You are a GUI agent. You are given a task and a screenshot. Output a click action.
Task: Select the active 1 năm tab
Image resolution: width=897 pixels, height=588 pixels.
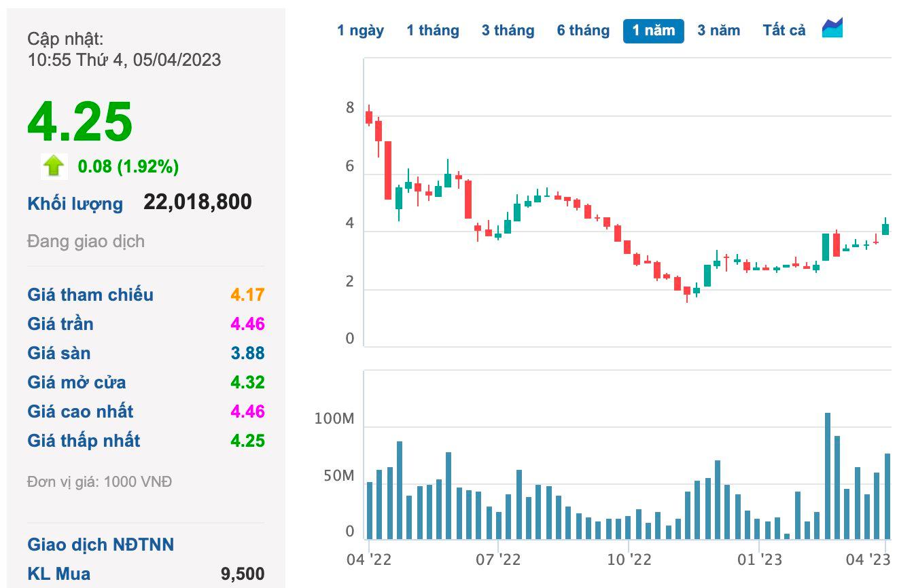(x=653, y=31)
